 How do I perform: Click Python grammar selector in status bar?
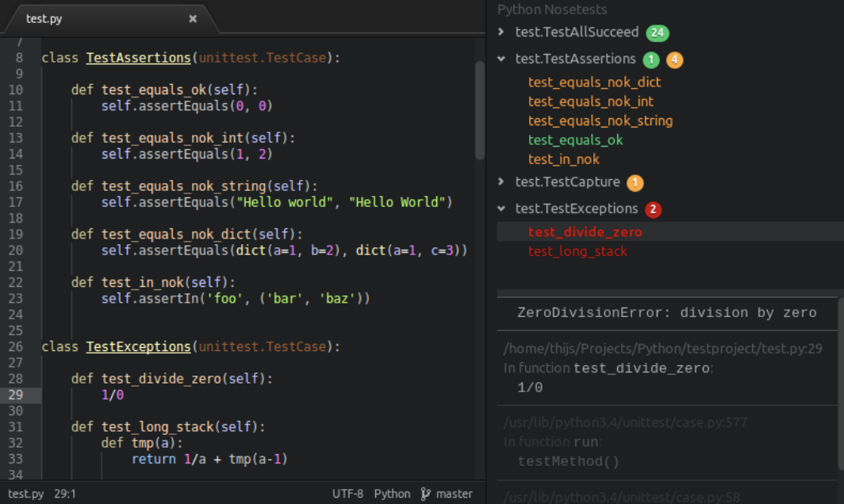[x=392, y=494]
